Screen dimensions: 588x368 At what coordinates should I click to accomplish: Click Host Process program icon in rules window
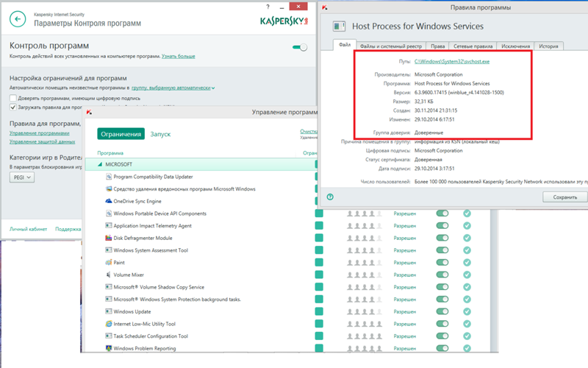(x=339, y=26)
